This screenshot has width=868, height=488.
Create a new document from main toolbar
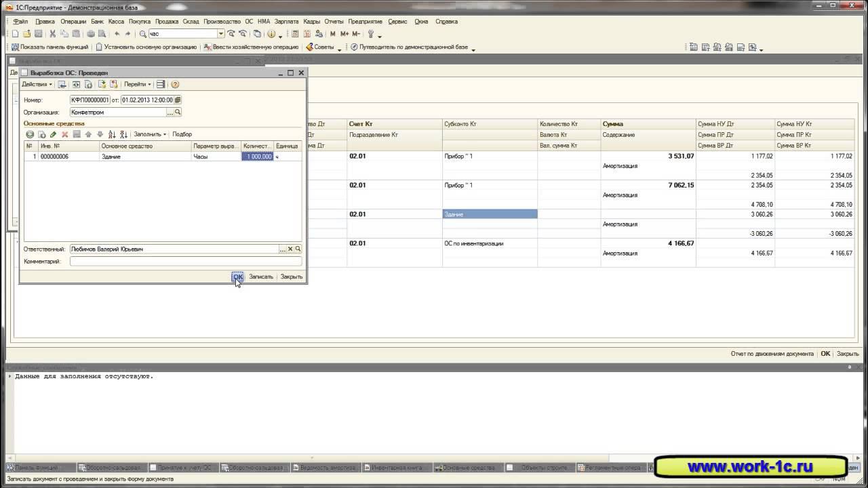coord(15,34)
